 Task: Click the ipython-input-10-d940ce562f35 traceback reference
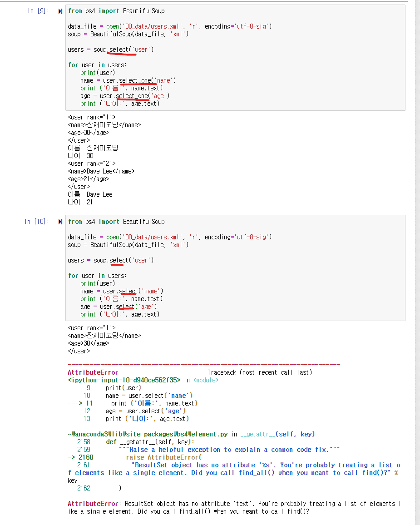[124, 380]
